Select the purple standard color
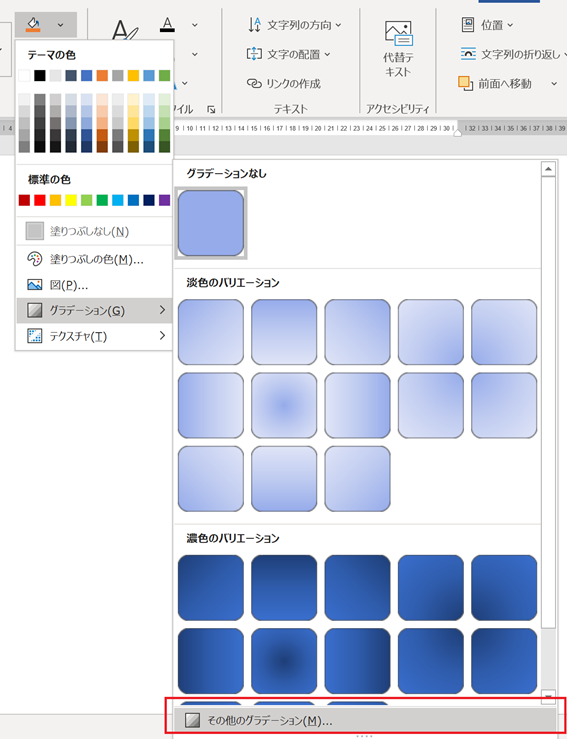 164,200
